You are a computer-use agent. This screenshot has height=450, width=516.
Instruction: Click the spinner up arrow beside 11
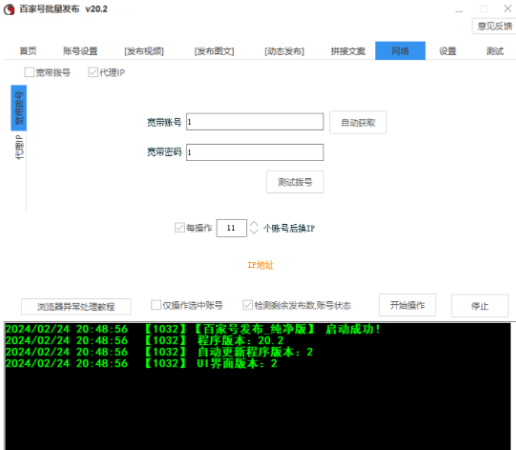254,224
